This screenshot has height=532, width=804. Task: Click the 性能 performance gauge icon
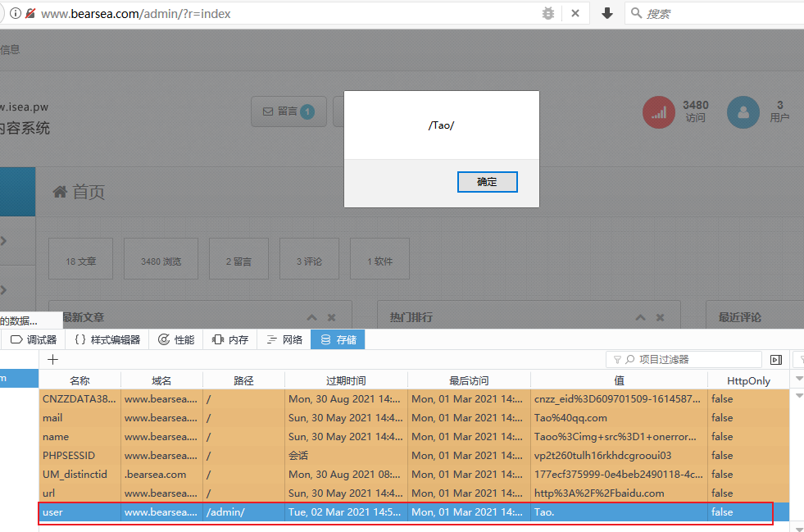pyautogui.click(x=164, y=339)
